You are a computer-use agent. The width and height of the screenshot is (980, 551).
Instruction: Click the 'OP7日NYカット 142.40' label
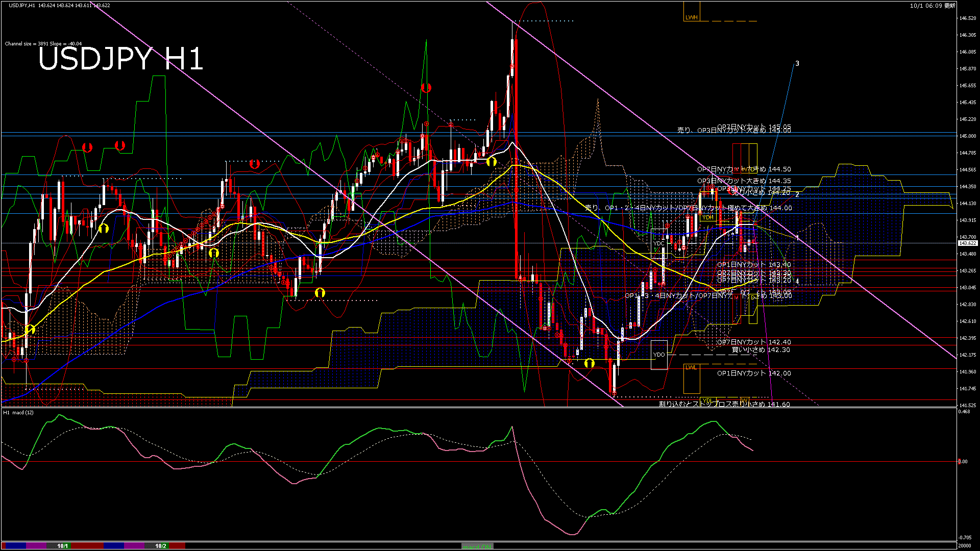coord(754,342)
